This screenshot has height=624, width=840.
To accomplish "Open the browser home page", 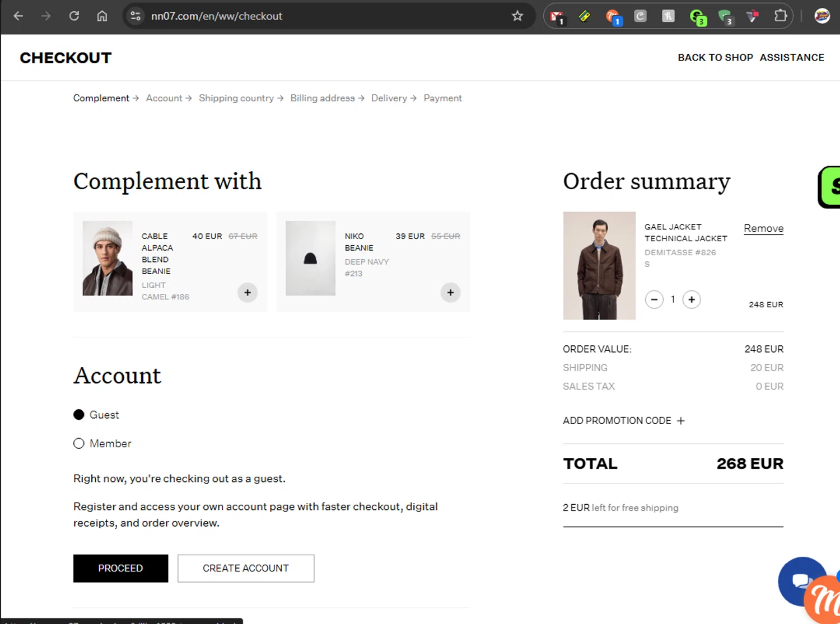I will 102,16.
